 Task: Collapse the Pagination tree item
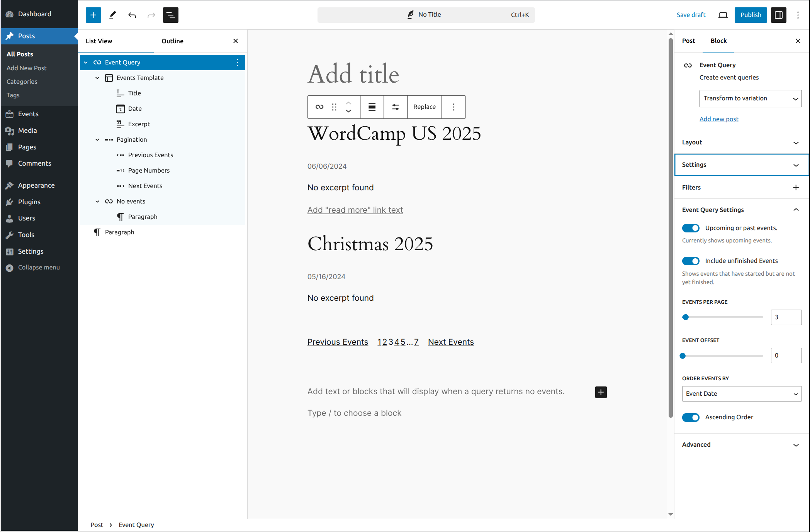pos(97,140)
